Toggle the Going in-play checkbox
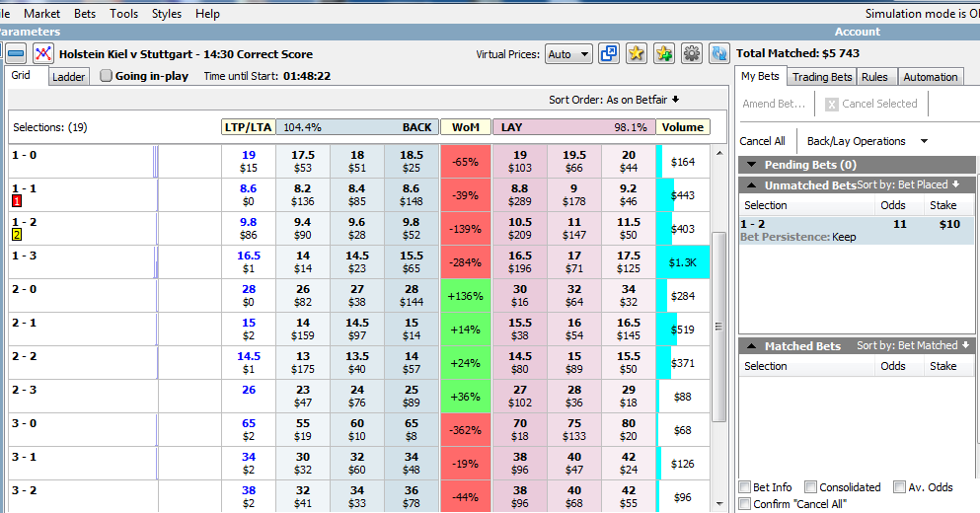The image size is (980, 513). tap(107, 76)
